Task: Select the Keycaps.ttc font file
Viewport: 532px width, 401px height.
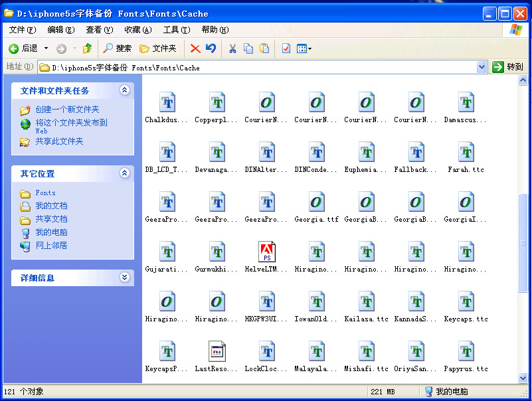Action: [x=466, y=307]
